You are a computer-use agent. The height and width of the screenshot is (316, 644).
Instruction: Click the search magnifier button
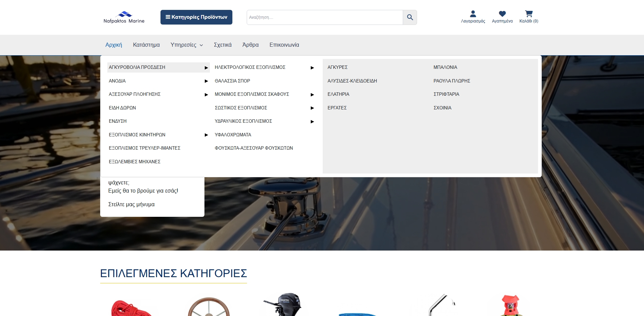coord(410,17)
